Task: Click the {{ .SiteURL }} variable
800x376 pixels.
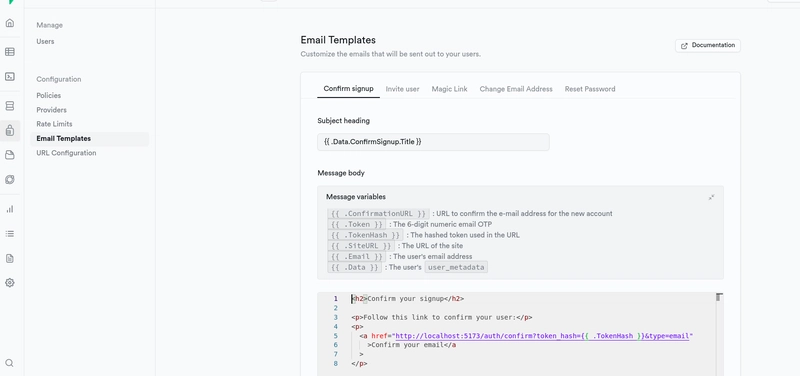Action: pos(361,246)
